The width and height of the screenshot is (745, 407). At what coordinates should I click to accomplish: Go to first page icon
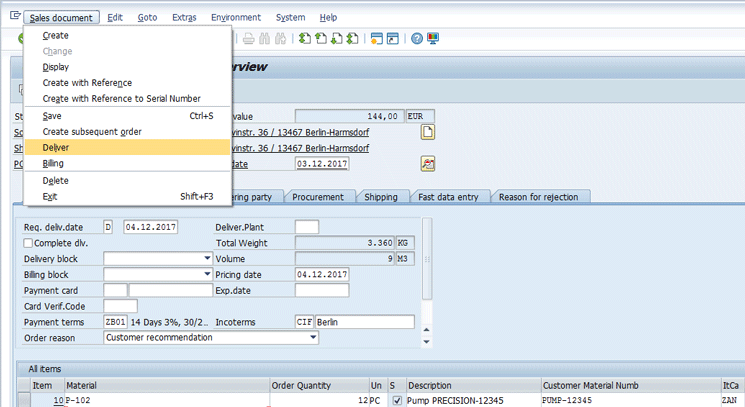305,38
